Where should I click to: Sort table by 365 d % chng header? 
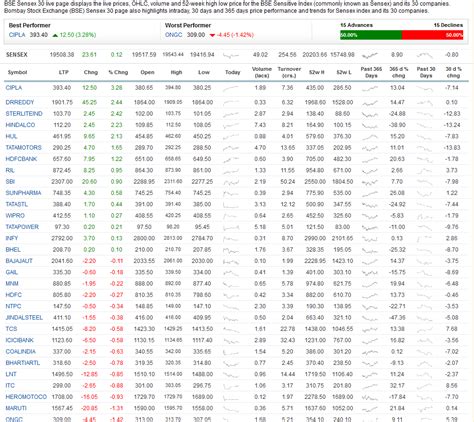click(x=399, y=72)
